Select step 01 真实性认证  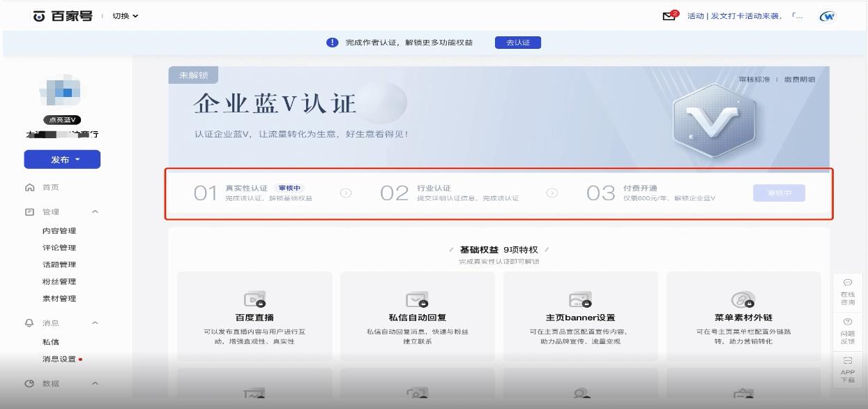point(252,193)
